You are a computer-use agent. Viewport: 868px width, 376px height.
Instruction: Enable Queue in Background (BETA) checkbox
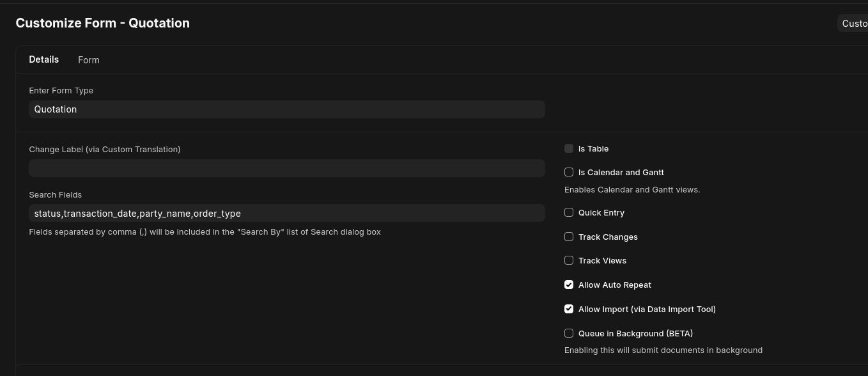(x=569, y=333)
